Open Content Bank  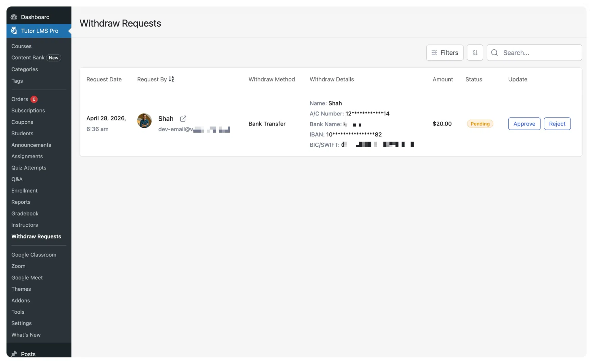coord(28,58)
